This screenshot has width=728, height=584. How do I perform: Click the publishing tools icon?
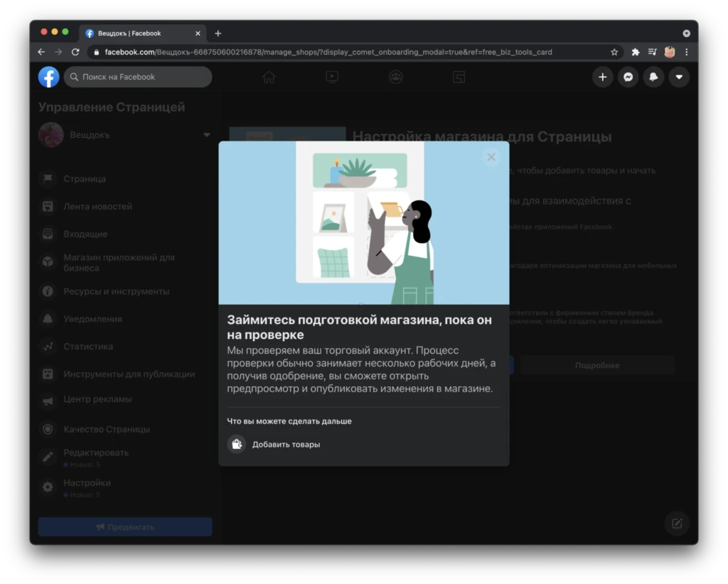pos(48,374)
